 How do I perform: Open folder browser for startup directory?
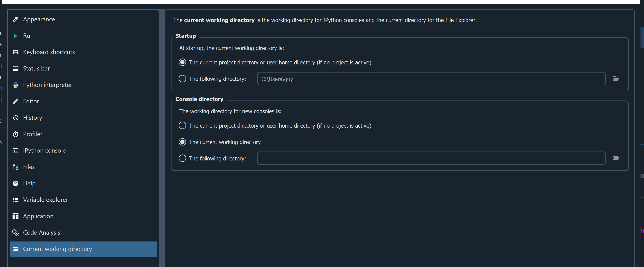click(616, 78)
